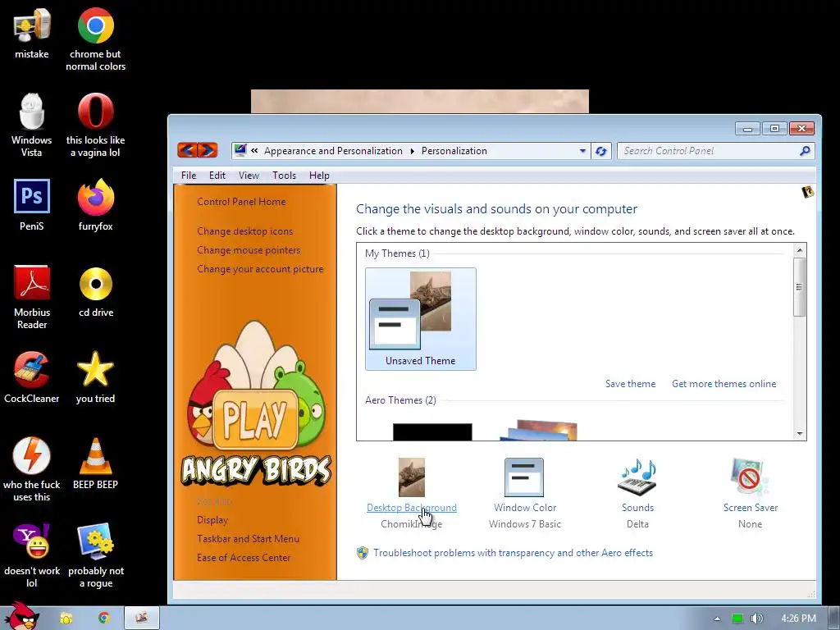Click the Forward arrow in Control Panel
The width and height of the screenshot is (840, 630).
pyautogui.click(x=208, y=151)
